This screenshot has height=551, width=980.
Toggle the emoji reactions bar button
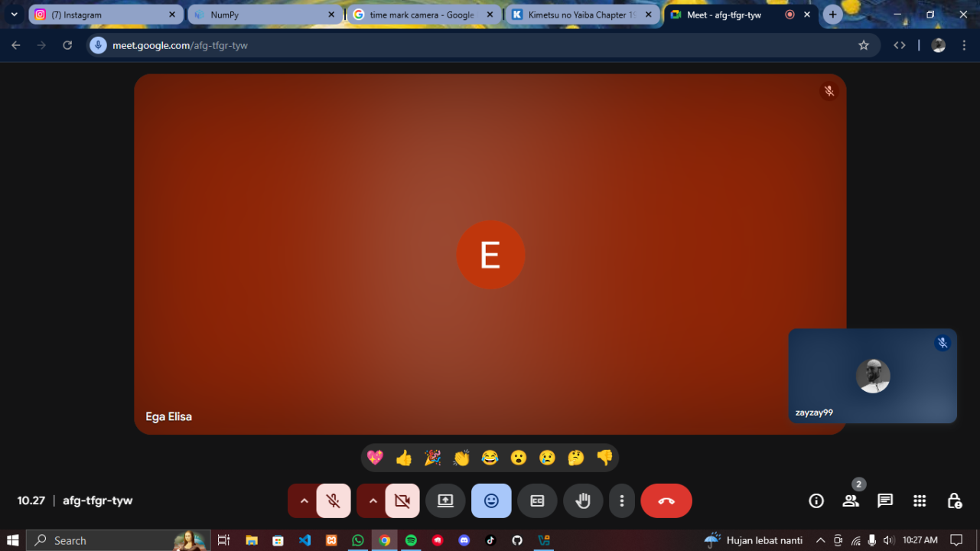point(491,501)
